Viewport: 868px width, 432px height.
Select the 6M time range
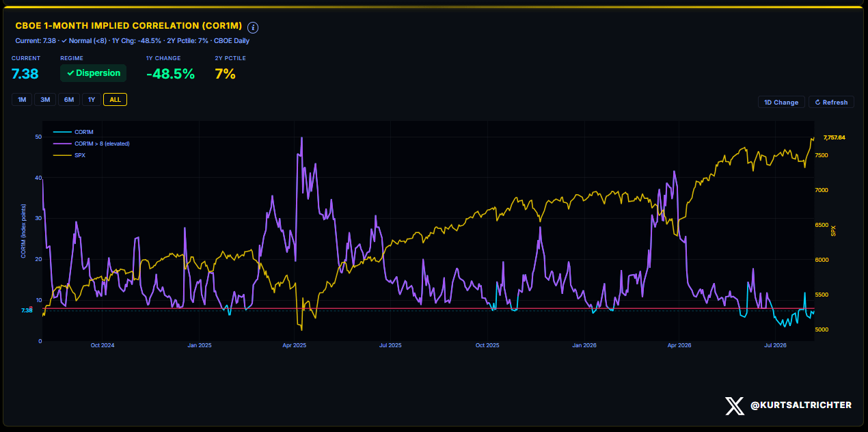point(69,100)
